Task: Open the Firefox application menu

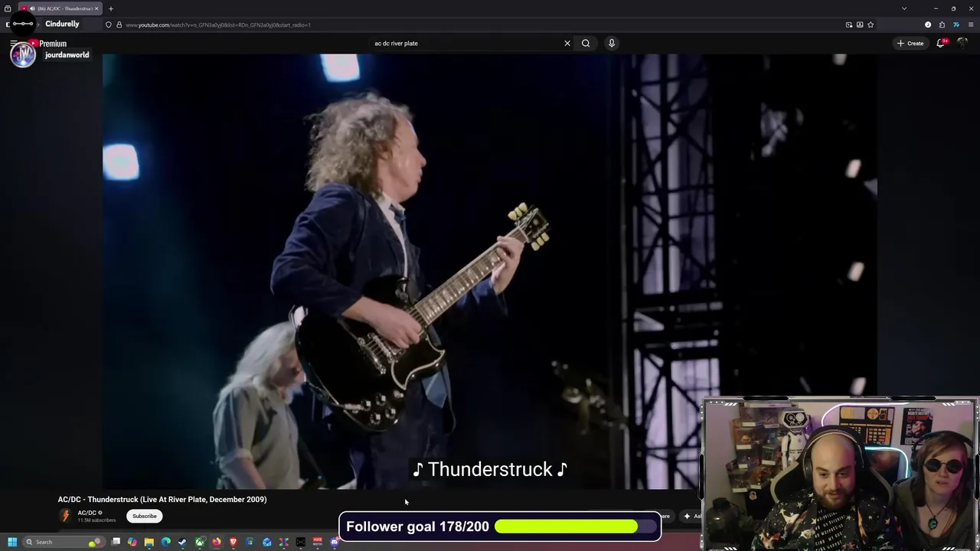Action: [x=971, y=24]
